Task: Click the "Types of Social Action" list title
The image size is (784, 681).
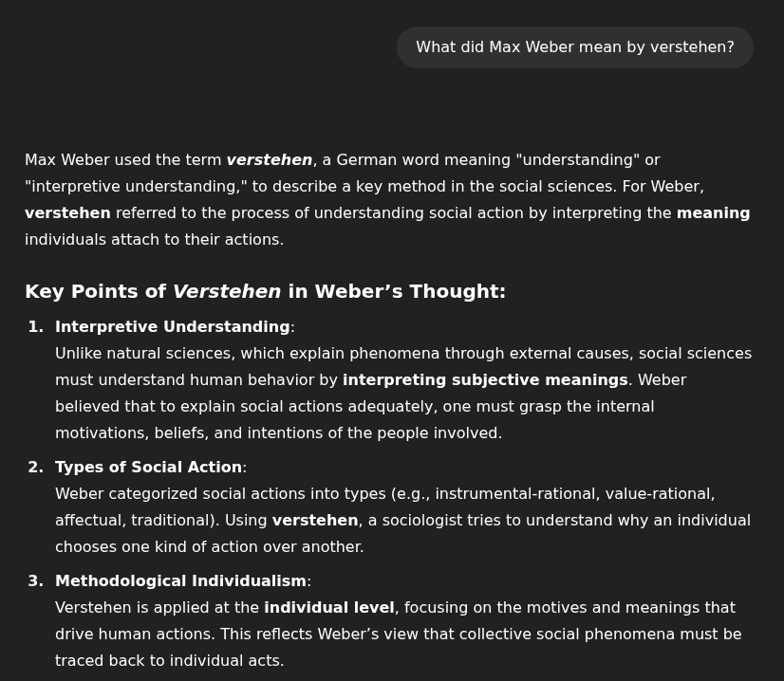Action: pos(148,468)
